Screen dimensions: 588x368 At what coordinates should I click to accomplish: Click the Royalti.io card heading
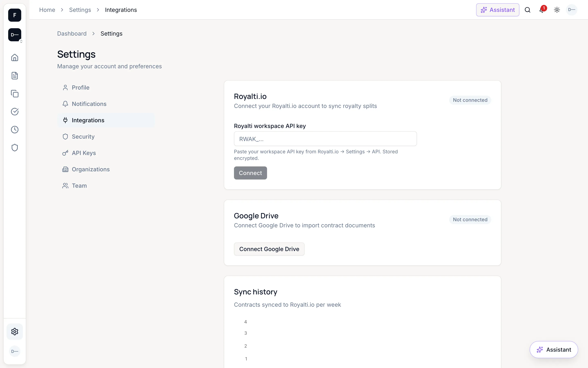250,96
